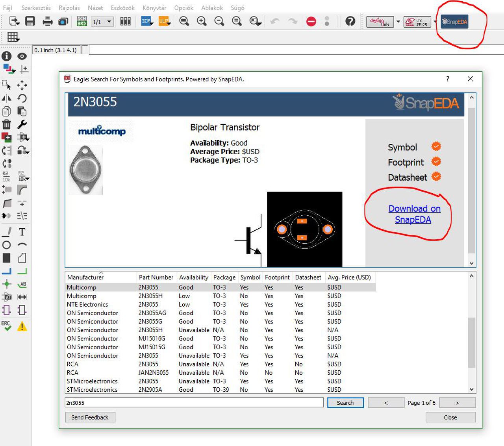Click the Zoom to Fit icon

(184, 21)
